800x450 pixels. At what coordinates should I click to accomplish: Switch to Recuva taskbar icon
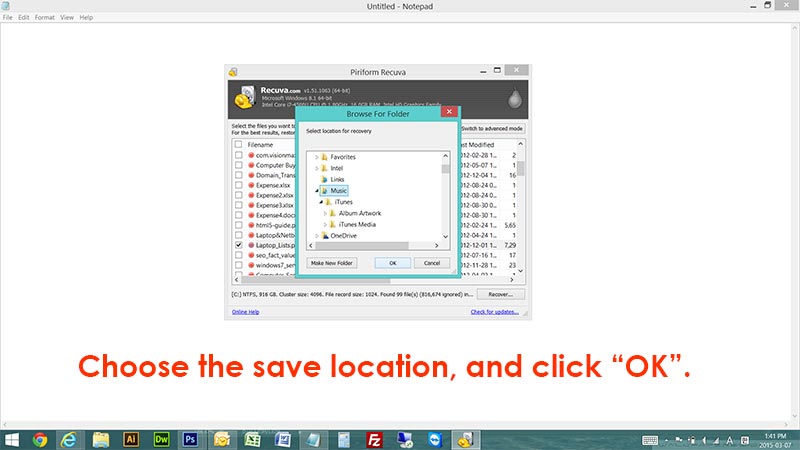click(465, 440)
